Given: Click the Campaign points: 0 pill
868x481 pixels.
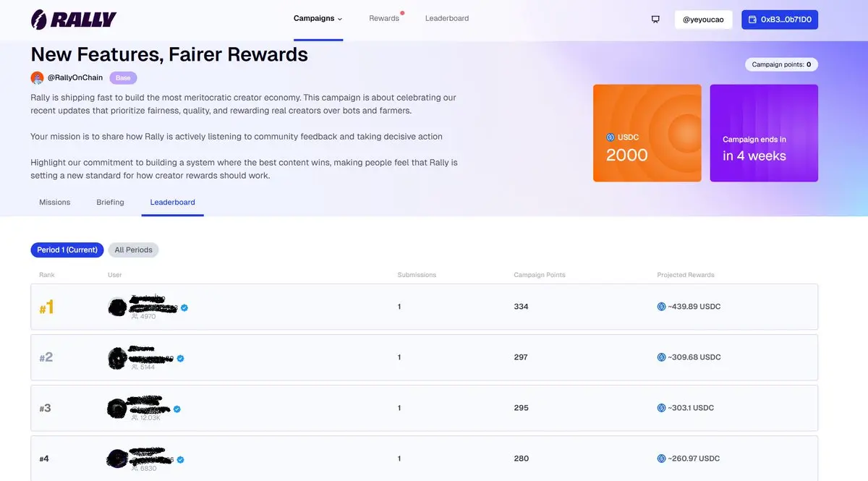Looking at the screenshot, I should coord(781,64).
